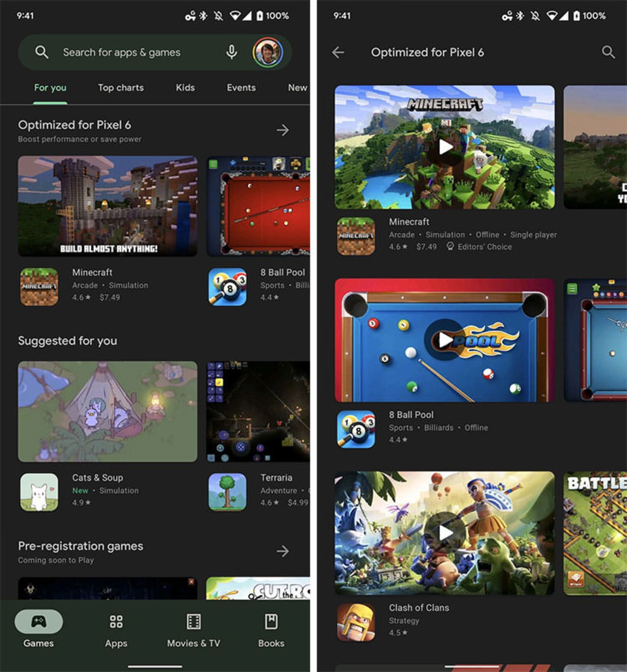
Task: Open second Minecraft screenshot on Optimized page
Action: 595,147
